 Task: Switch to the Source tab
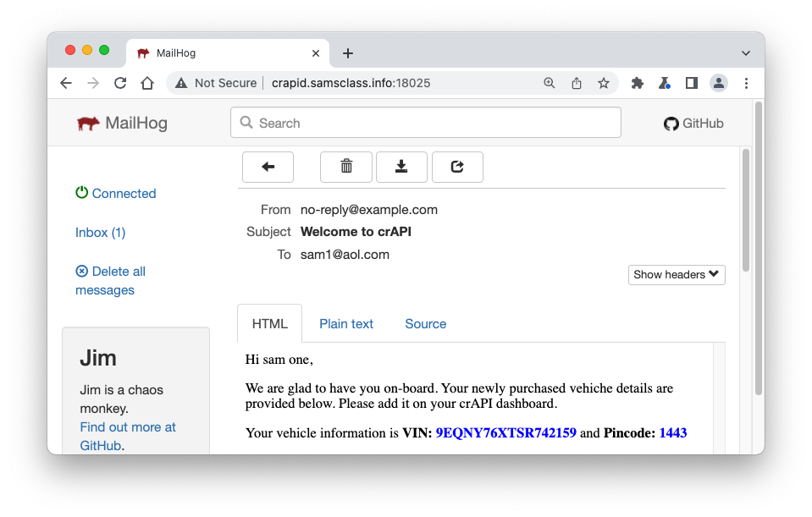(425, 324)
